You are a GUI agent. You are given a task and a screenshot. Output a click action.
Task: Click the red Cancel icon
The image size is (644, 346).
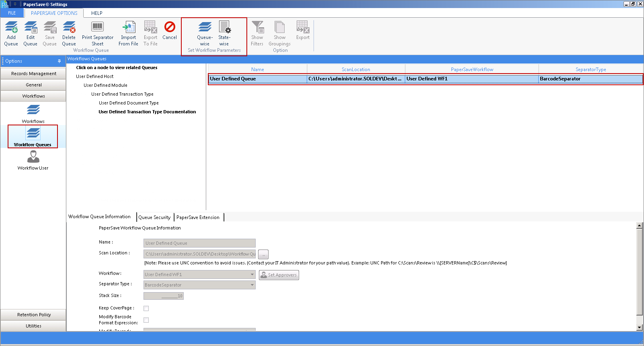click(170, 27)
